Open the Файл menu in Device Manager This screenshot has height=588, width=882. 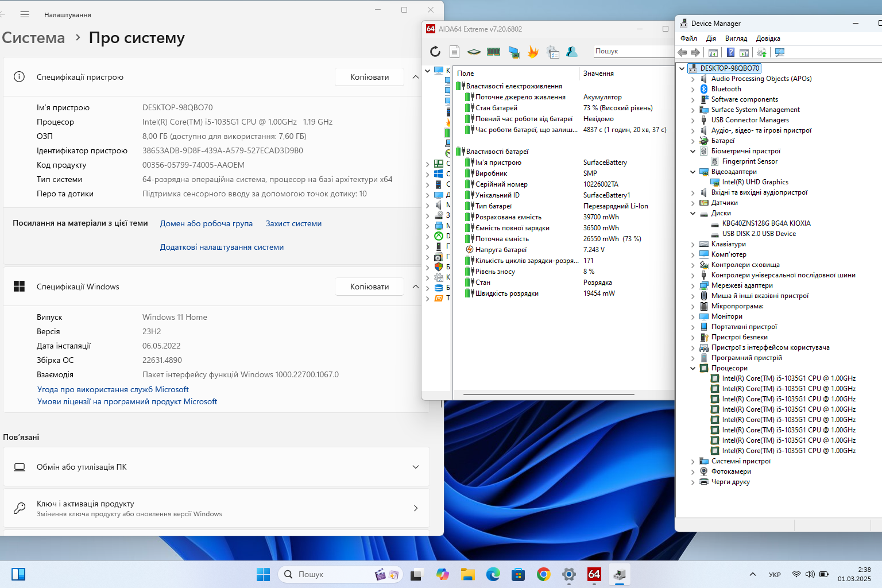point(688,38)
